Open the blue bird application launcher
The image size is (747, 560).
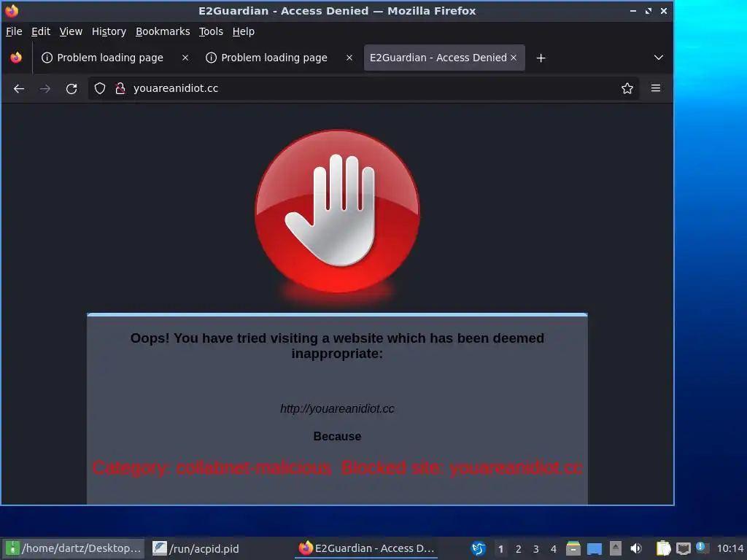click(479, 548)
